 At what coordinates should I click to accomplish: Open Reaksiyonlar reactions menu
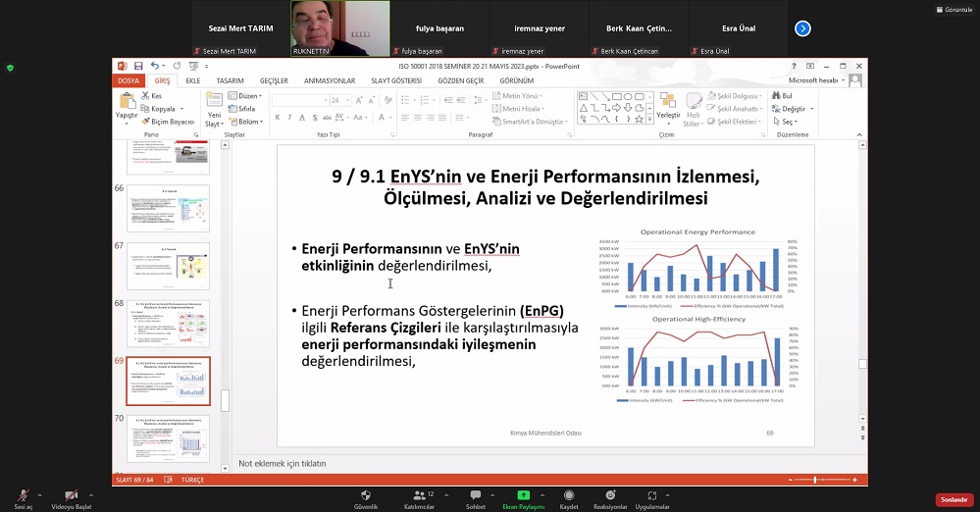pos(609,496)
